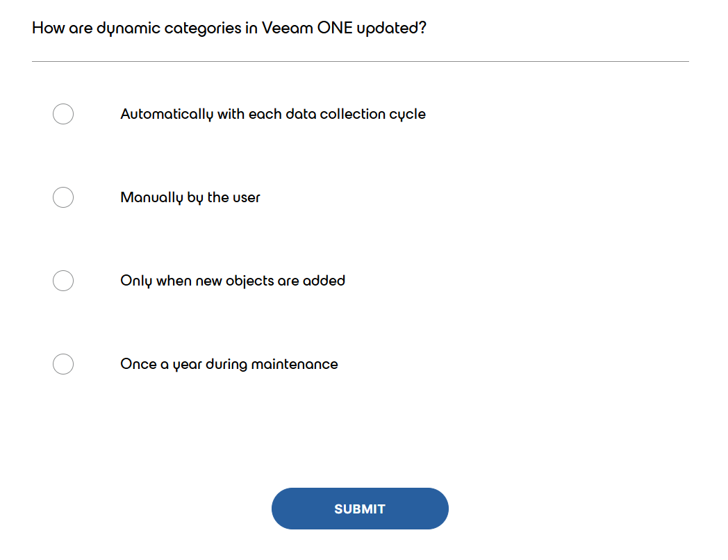Viewport: 728px width, 560px height.
Task: Click the horizontal divider below the question
Action: [360, 62]
